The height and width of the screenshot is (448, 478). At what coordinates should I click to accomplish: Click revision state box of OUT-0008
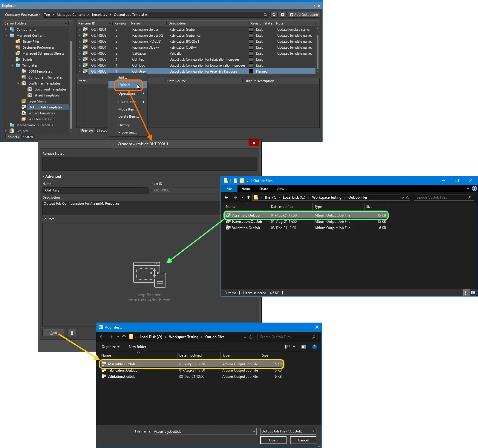pos(251,71)
